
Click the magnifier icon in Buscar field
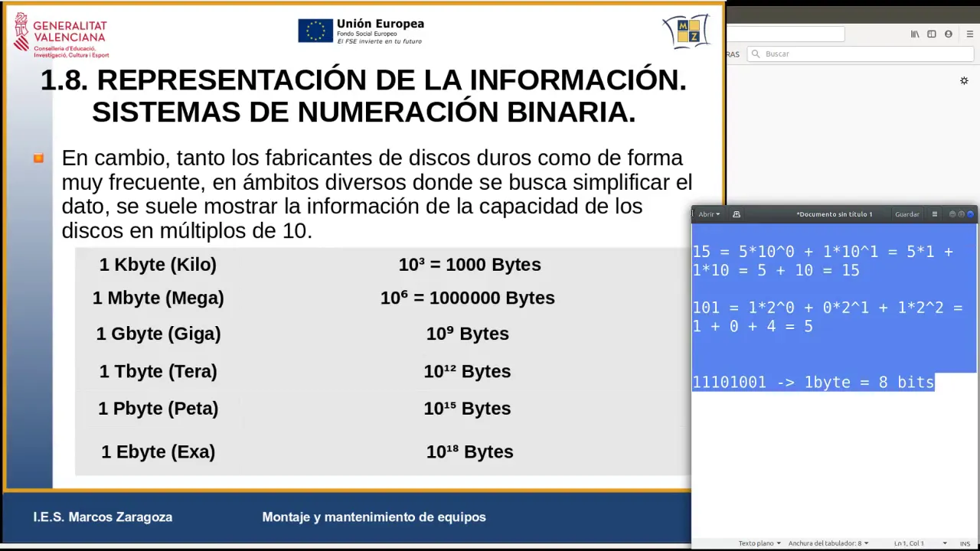(756, 54)
